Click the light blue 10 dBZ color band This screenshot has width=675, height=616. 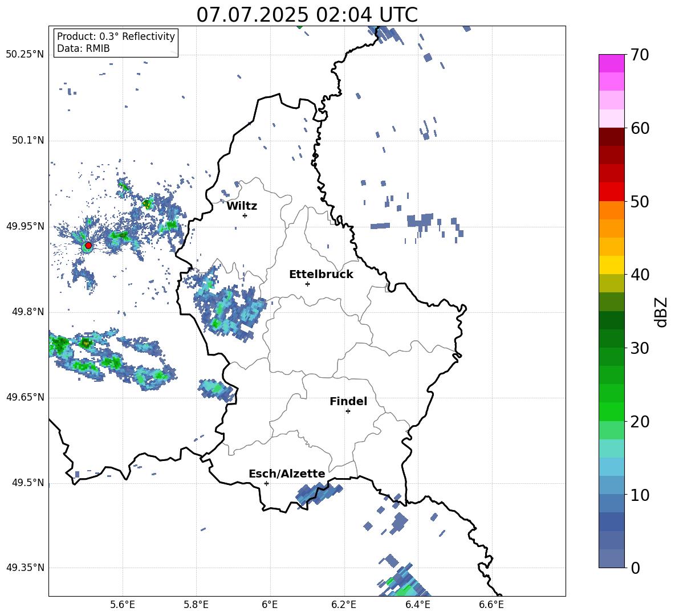click(x=611, y=485)
